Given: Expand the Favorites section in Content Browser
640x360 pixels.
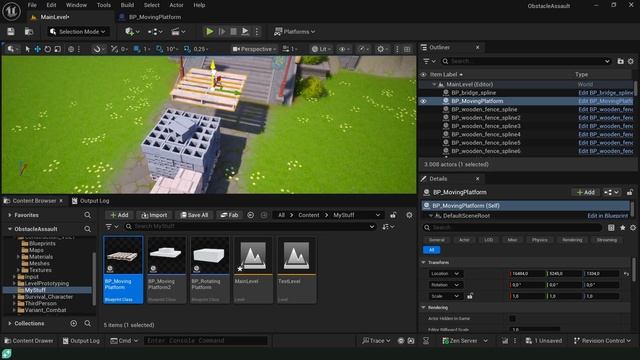Looking at the screenshot, I should tap(9, 215).
